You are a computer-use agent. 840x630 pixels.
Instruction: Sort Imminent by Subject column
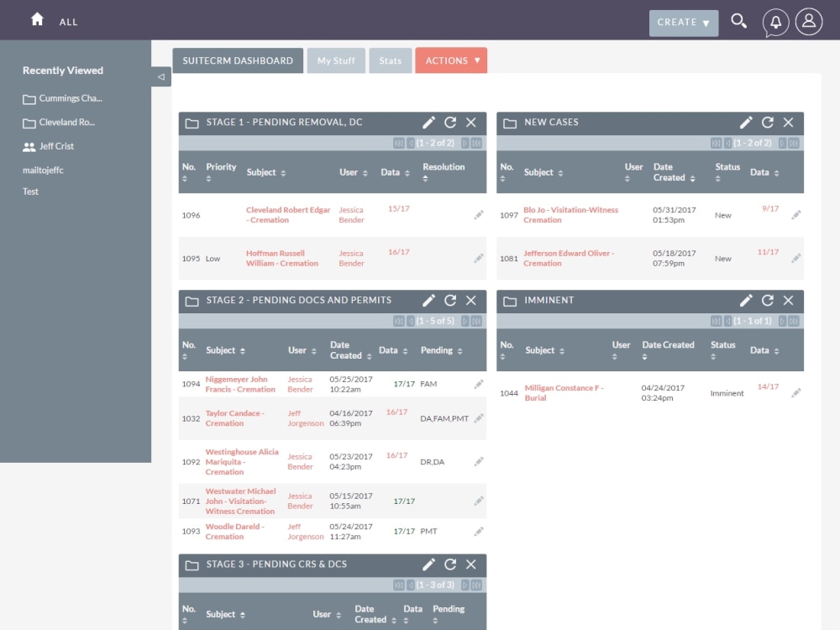[x=544, y=350]
